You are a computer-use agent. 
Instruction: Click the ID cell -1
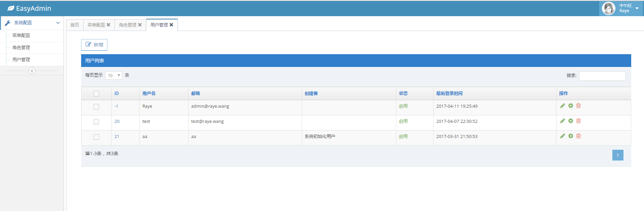coord(116,106)
